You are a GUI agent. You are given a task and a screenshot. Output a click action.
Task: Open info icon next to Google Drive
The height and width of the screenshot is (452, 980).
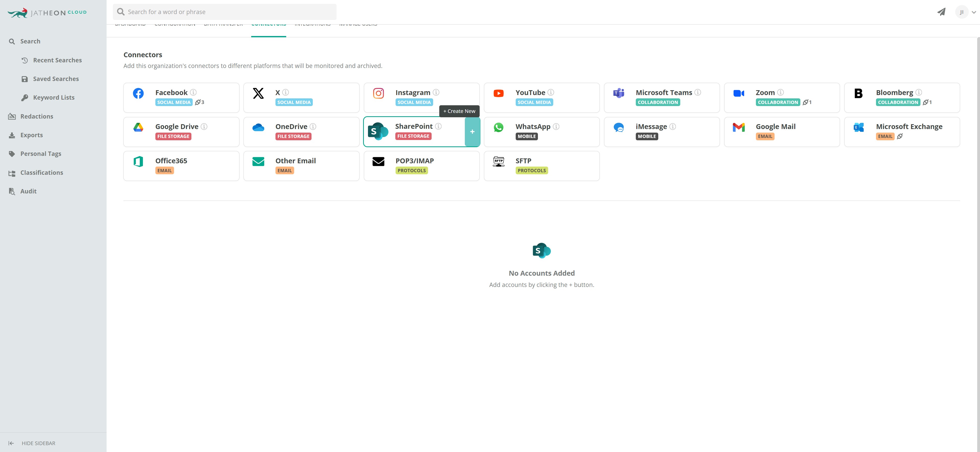click(x=204, y=127)
